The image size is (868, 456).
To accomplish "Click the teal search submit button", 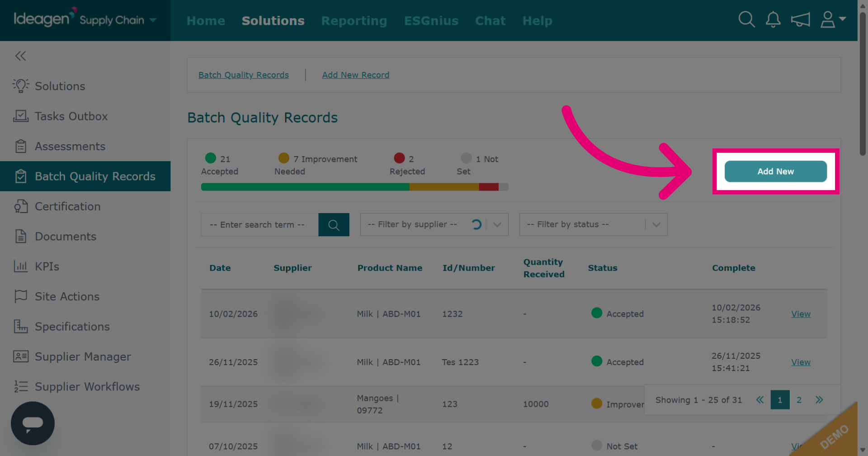I will [334, 225].
